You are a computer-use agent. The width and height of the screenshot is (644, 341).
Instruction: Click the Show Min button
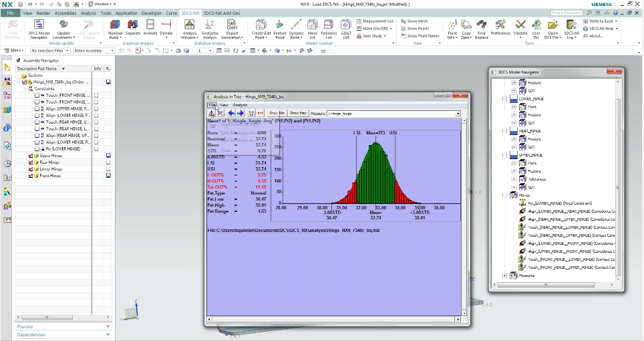click(277, 113)
